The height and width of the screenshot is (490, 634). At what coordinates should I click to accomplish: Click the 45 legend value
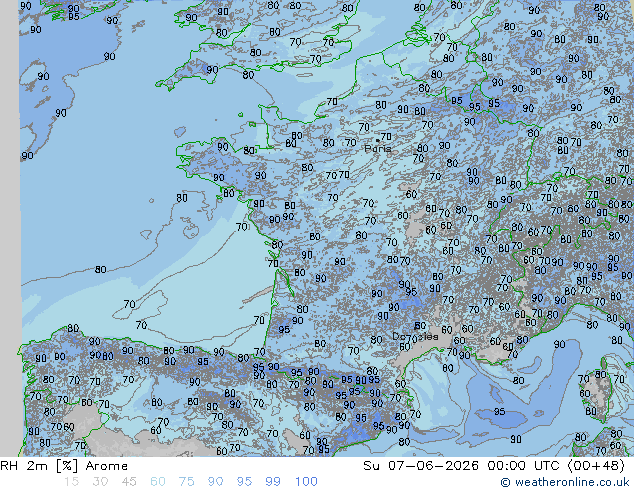pos(129,482)
